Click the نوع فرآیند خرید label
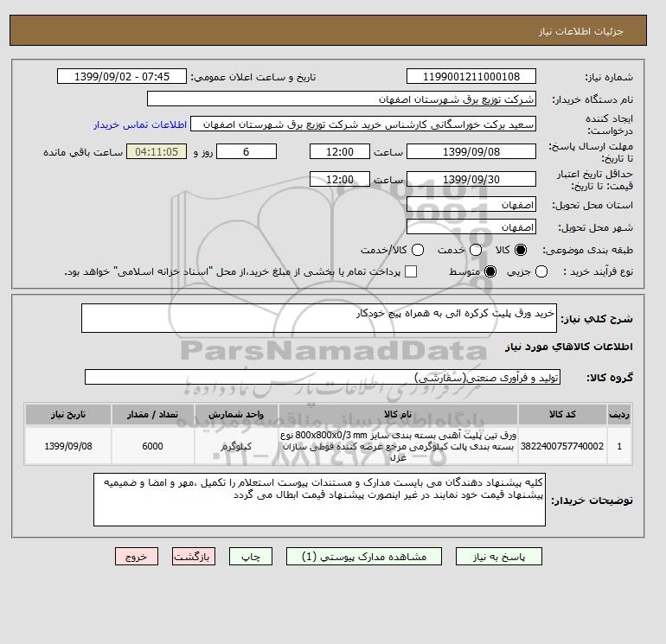666x644 pixels. [598, 271]
